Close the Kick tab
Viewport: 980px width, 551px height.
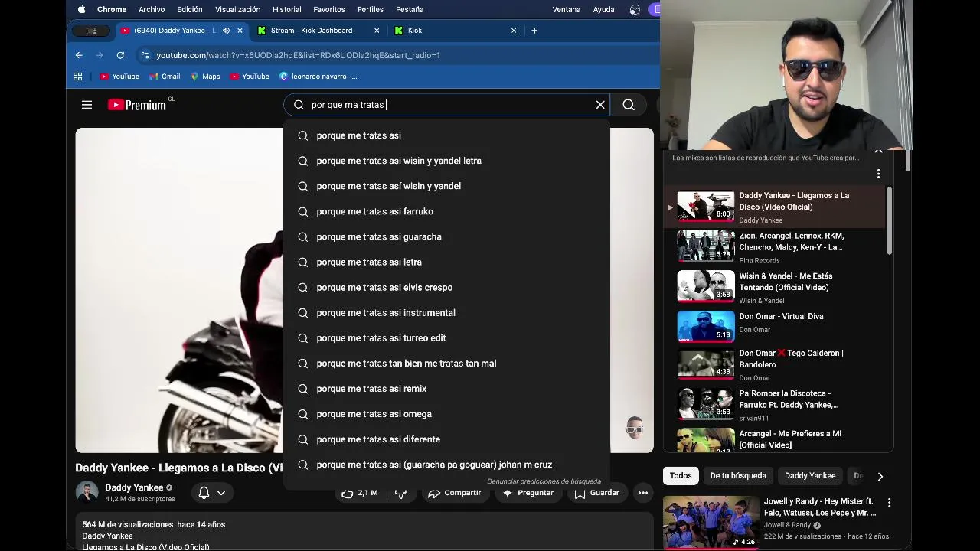tap(514, 31)
